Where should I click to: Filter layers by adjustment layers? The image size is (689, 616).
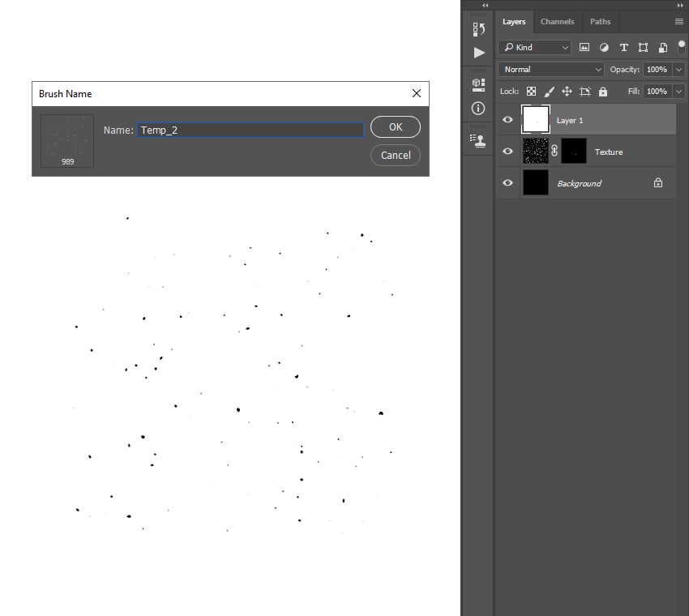pyautogui.click(x=604, y=47)
